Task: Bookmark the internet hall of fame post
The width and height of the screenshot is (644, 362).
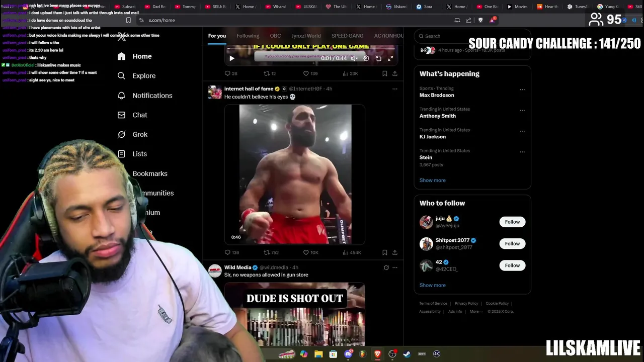Action: 384,252
